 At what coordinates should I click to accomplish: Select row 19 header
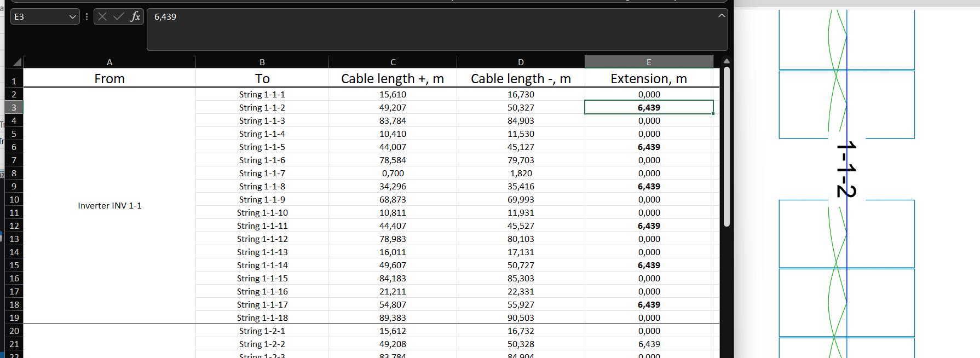[14, 317]
